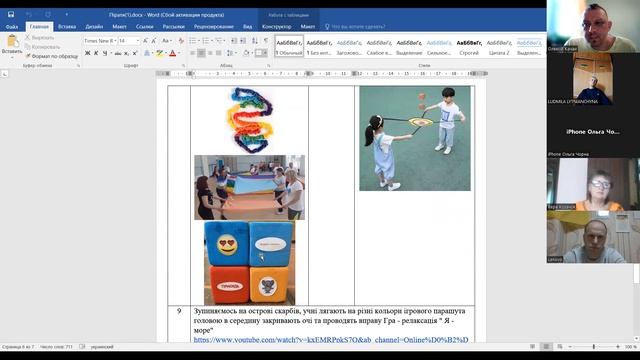640x360 pixels.
Task: Increase font size with larger A icon
Action: click(x=145, y=41)
